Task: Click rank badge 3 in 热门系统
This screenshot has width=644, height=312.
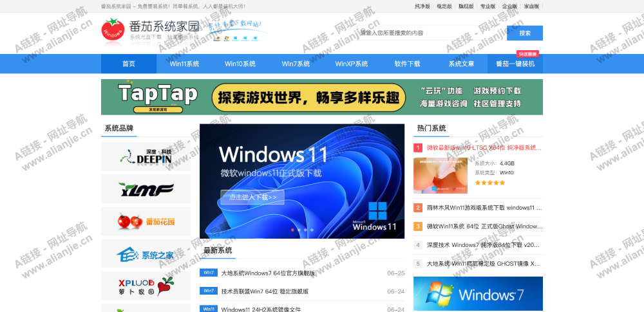Action: tap(418, 226)
